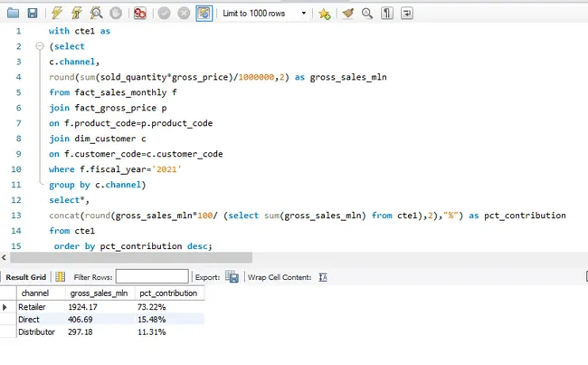
Task: Execute statement under cursor icon
Action: pyautogui.click(x=77, y=14)
